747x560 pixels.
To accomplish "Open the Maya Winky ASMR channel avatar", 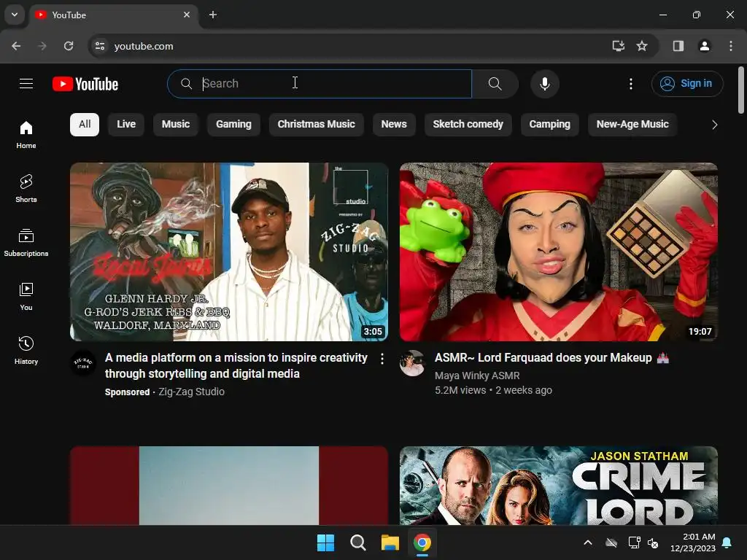I will click(x=413, y=363).
